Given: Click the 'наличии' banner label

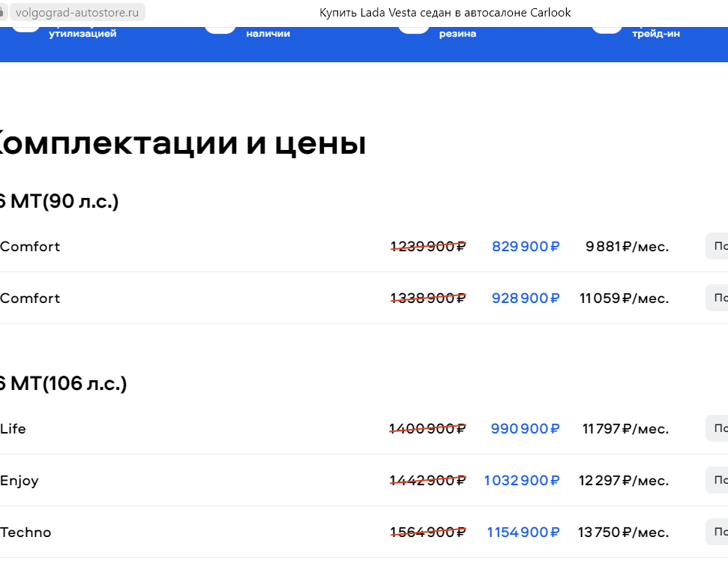Looking at the screenshot, I should (x=268, y=34).
